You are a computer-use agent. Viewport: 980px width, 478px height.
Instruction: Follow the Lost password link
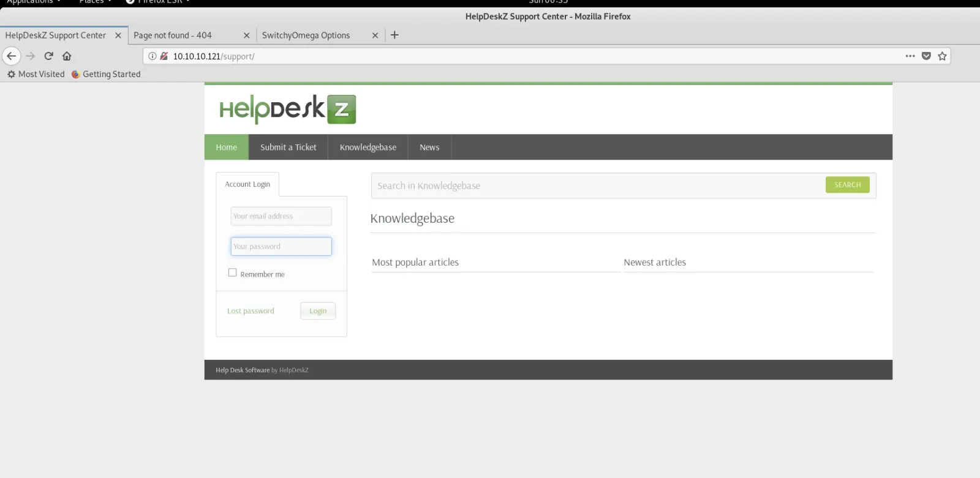pos(251,311)
